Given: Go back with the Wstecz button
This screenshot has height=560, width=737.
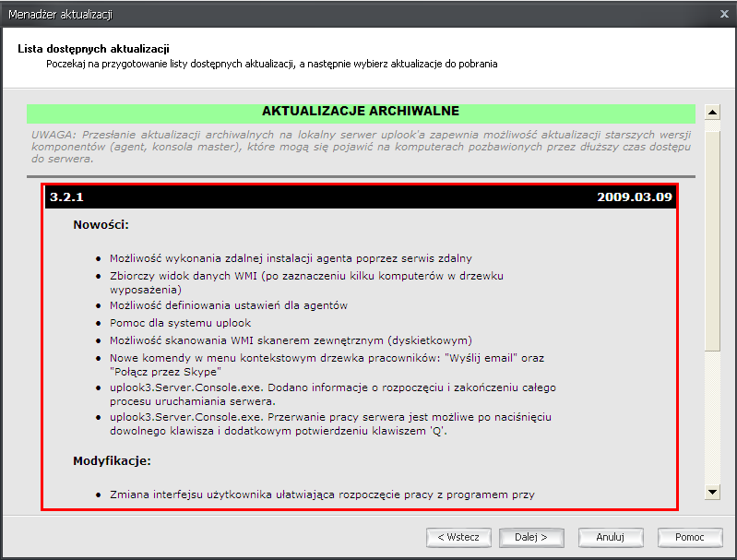Looking at the screenshot, I should tap(458, 538).
